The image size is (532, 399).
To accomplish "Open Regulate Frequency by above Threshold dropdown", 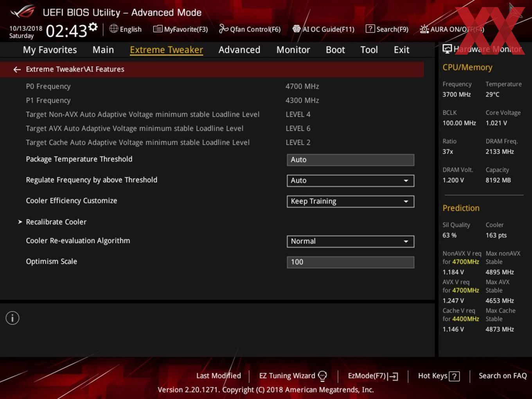I will 350,180.
